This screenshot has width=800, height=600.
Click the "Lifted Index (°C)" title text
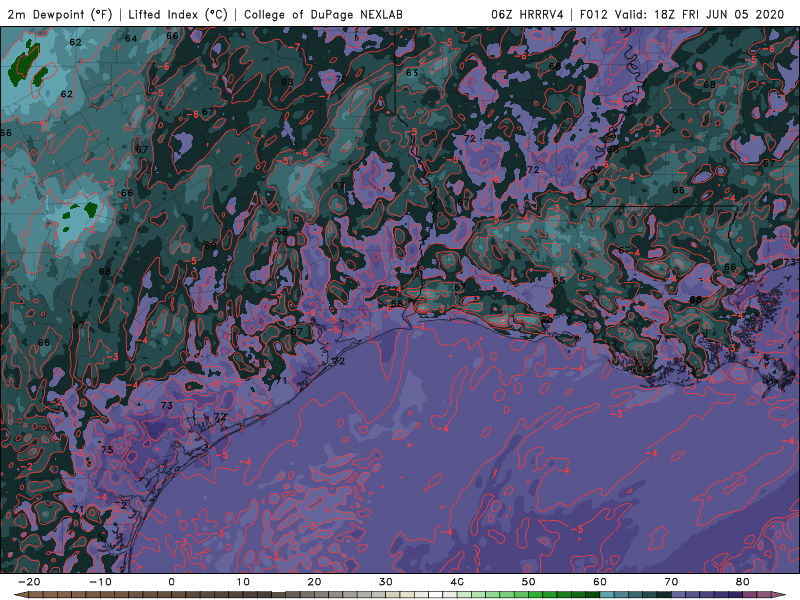pos(178,15)
